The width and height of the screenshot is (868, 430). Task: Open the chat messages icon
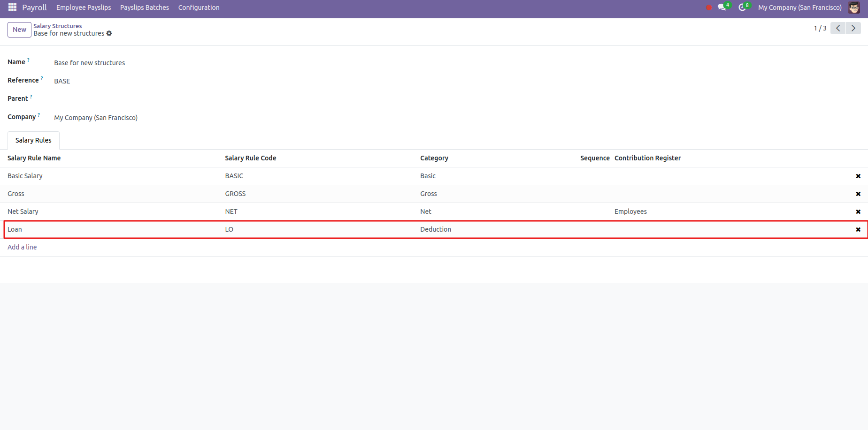722,8
